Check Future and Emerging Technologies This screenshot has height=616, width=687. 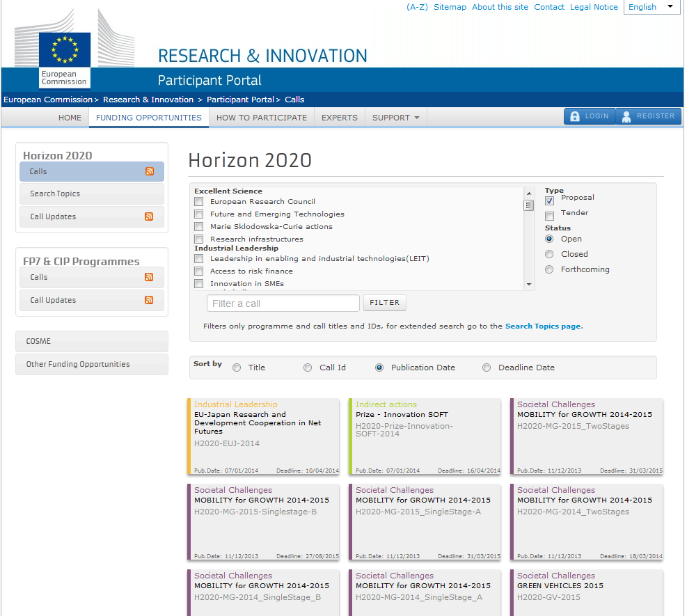point(199,214)
